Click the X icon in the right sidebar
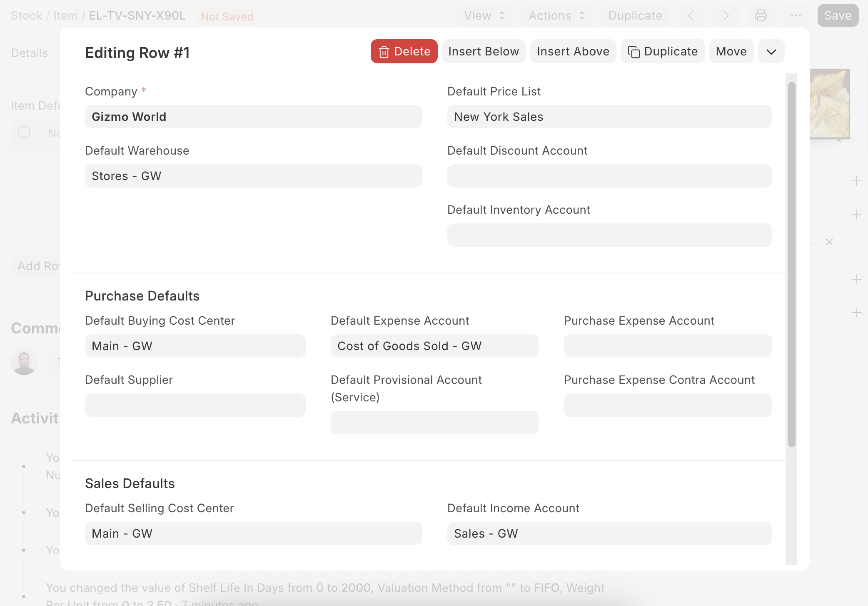 coord(829,242)
